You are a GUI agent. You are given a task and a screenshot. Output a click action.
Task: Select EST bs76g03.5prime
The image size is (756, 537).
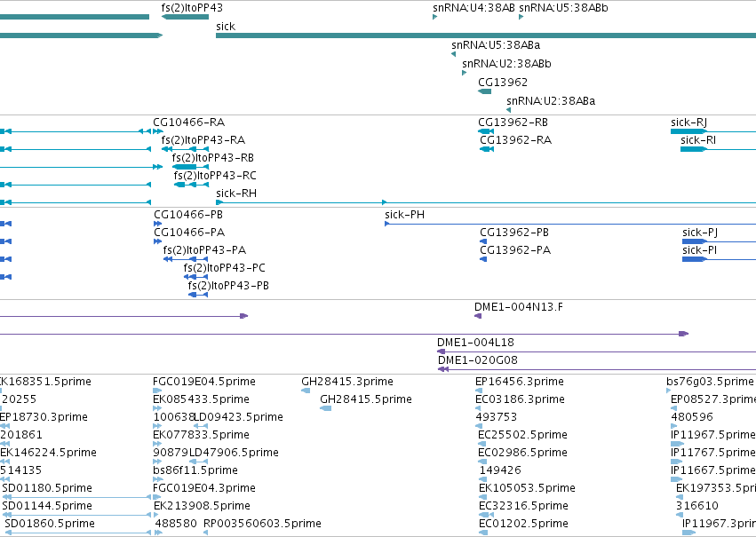coord(710,382)
